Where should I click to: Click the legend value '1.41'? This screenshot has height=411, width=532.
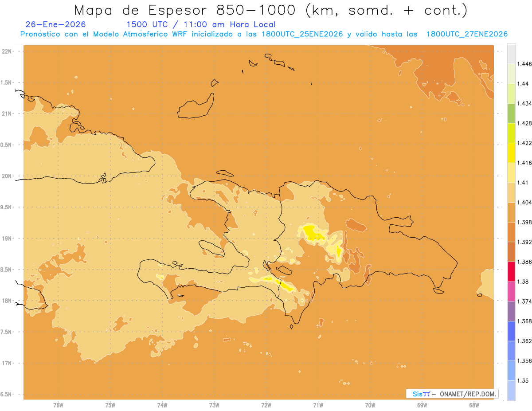pyautogui.click(x=523, y=183)
